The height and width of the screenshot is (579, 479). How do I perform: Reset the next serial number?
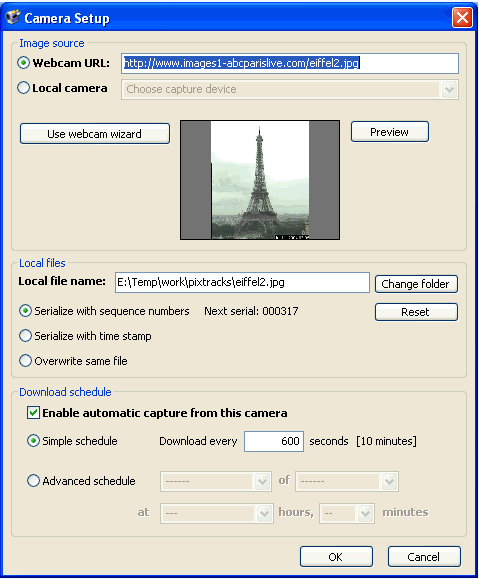click(x=416, y=312)
